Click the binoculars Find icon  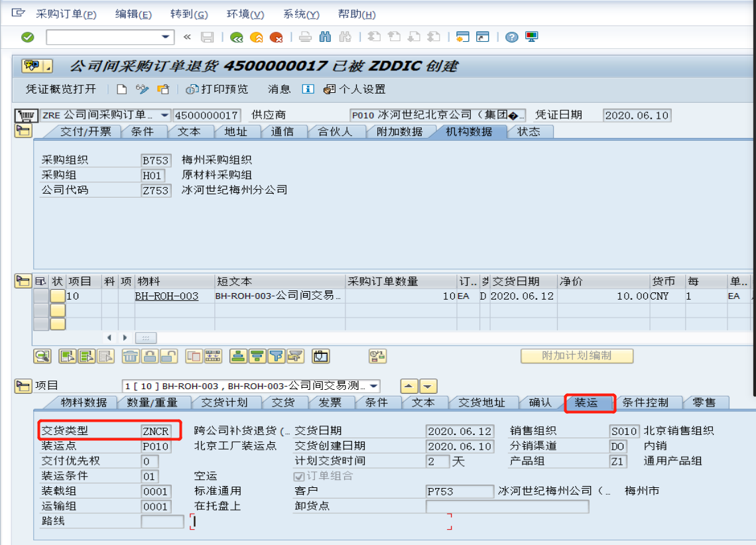326,37
